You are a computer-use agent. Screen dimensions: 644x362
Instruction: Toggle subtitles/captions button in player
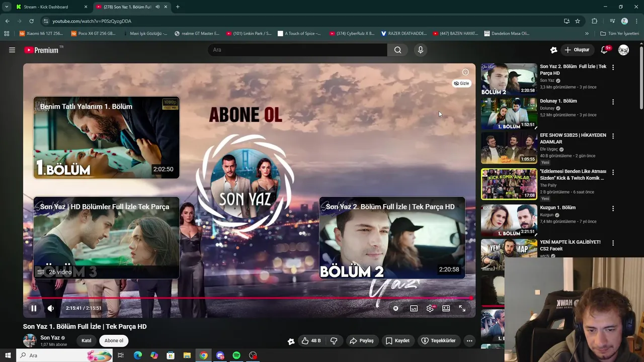click(414, 308)
